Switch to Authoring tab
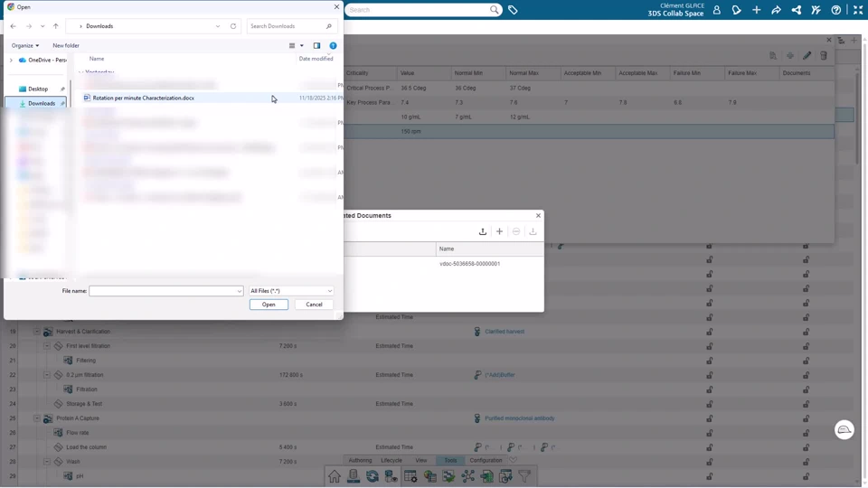Image resolution: width=868 pixels, height=488 pixels. pyautogui.click(x=360, y=460)
